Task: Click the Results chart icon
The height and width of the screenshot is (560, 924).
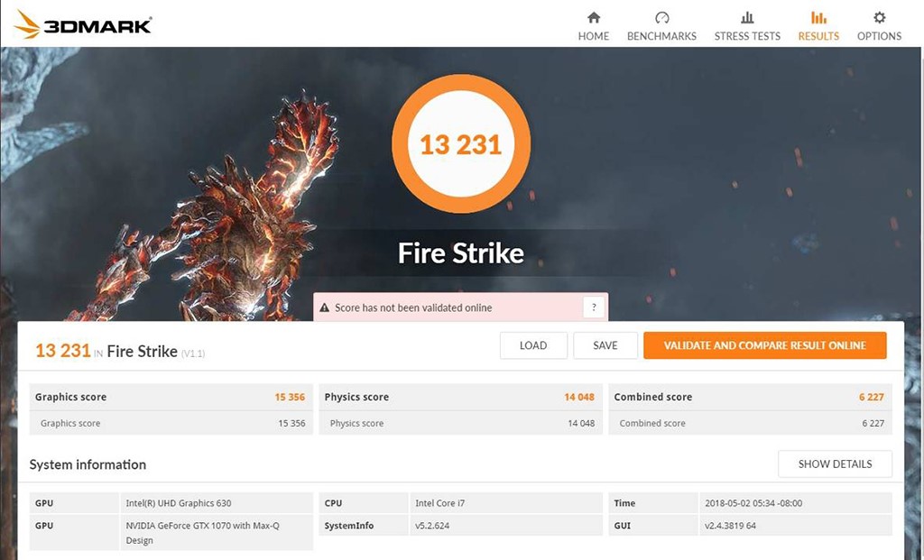Action: [818, 17]
